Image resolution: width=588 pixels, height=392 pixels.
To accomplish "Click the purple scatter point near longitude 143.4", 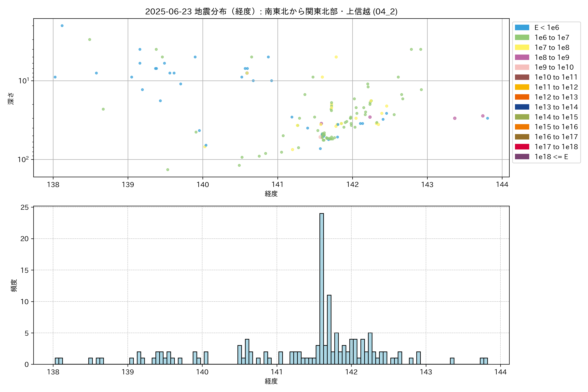I will tap(455, 118).
